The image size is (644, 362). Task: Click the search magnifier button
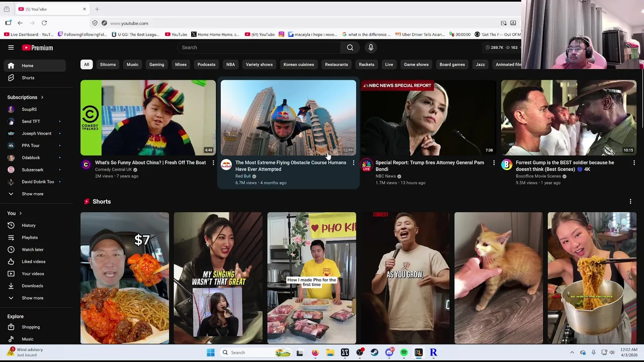click(350, 47)
